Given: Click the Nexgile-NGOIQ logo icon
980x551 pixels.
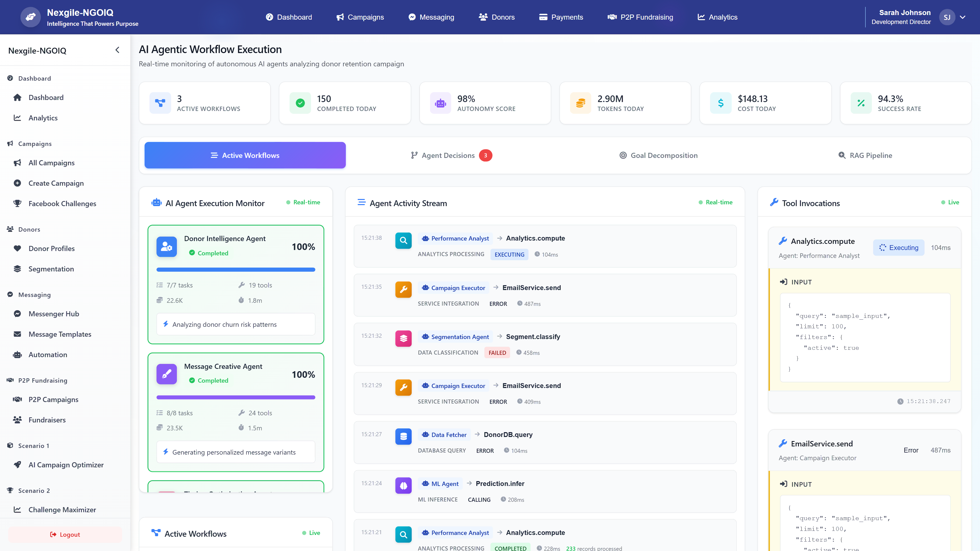Looking at the screenshot, I should [x=30, y=17].
